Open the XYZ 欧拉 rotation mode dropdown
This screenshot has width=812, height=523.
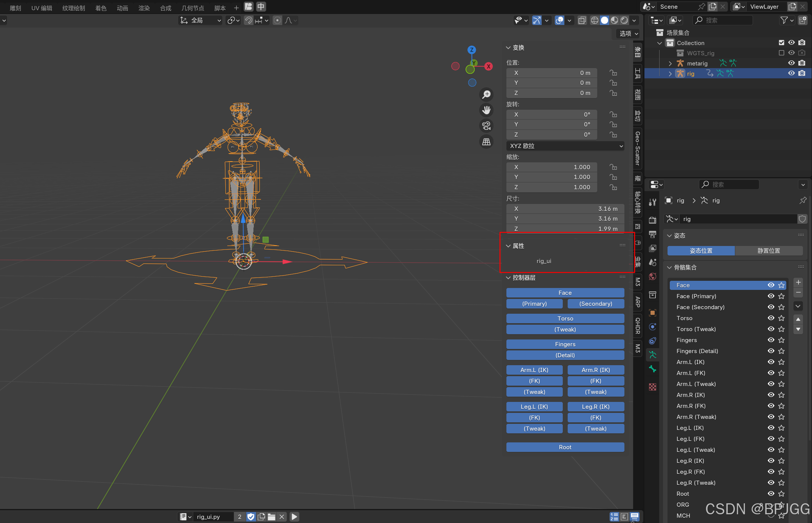point(565,146)
